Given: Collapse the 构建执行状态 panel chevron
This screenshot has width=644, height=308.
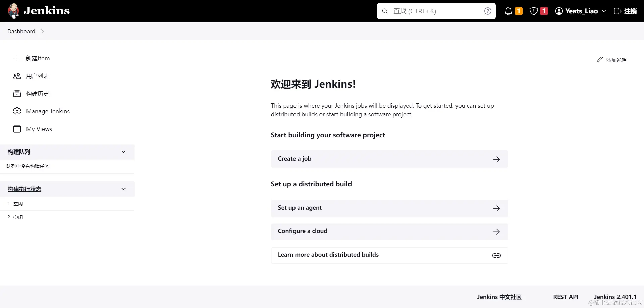Looking at the screenshot, I should [x=123, y=189].
